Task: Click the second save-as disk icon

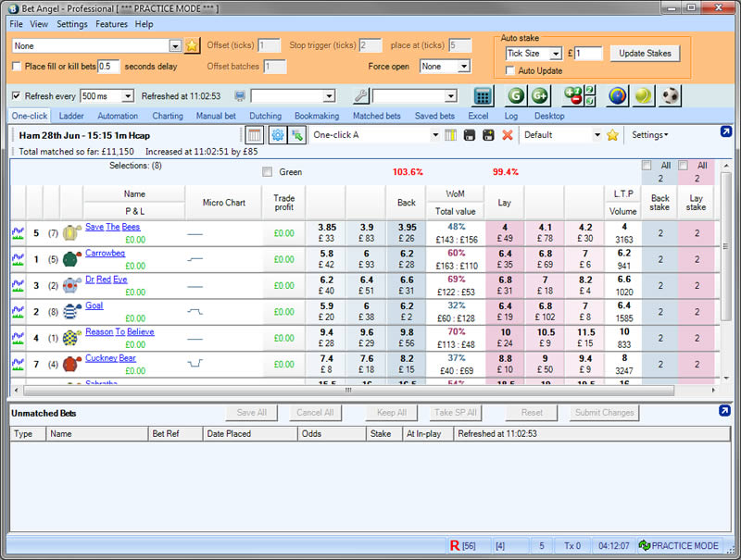Action: 488,135
